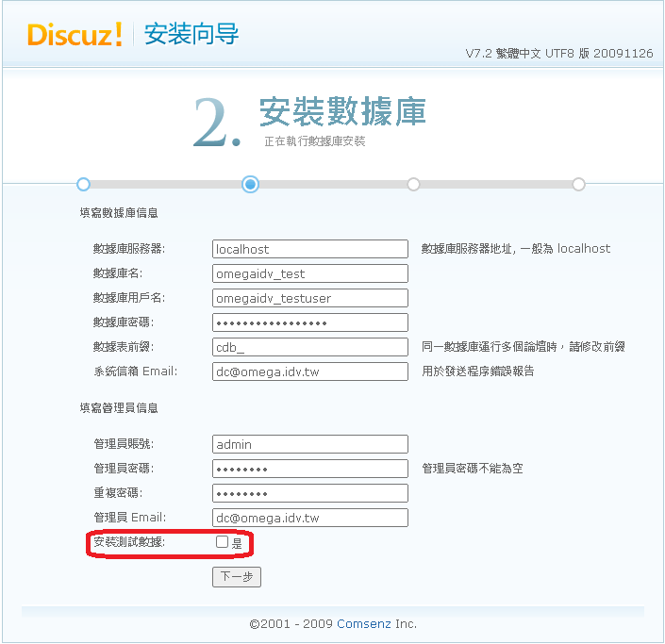Click the highlighted second step circle
The image size is (665, 644).
(250, 184)
